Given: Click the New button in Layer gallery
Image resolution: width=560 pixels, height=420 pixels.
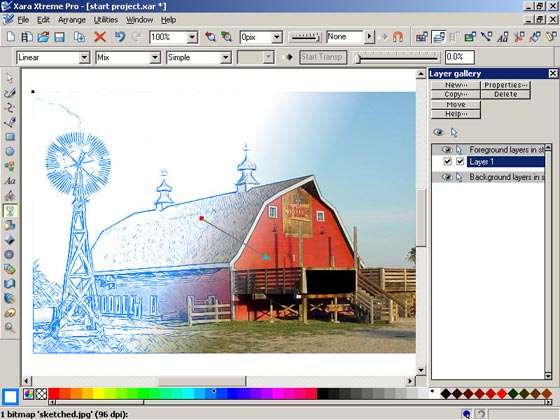Looking at the screenshot, I should click(x=456, y=85).
